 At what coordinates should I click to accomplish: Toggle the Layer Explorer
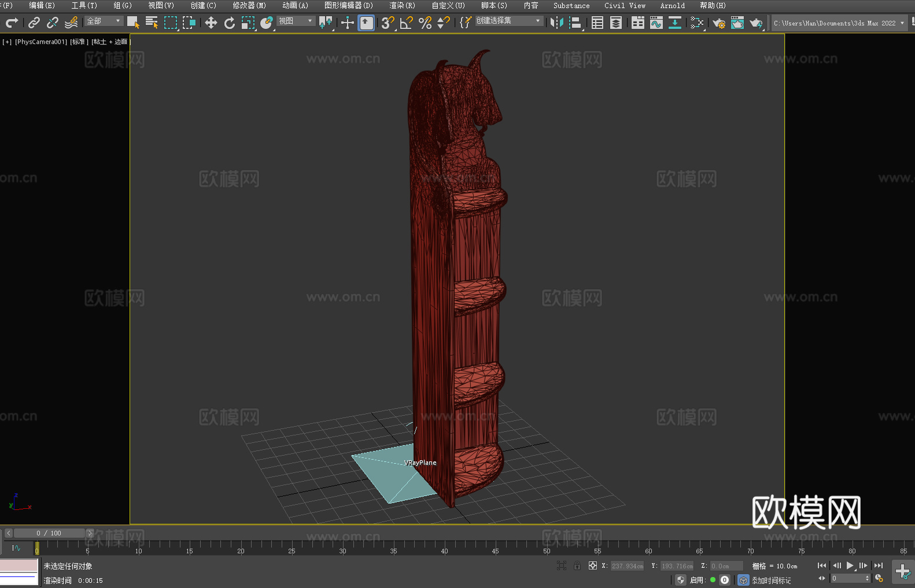[x=616, y=23]
